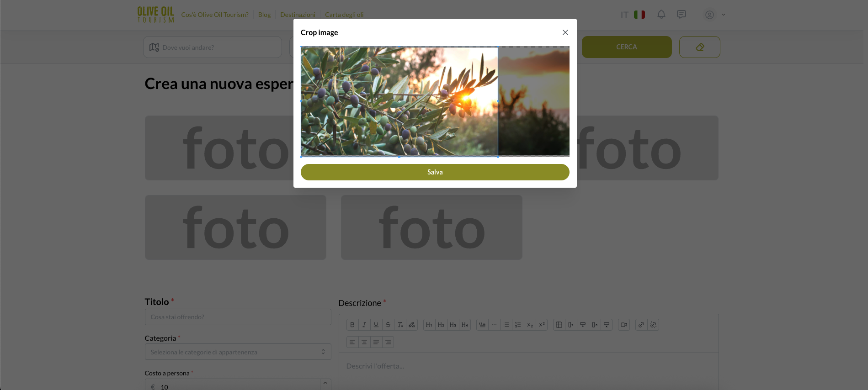Click the CERCA search button
The height and width of the screenshot is (390, 868).
click(x=626, y=47)
